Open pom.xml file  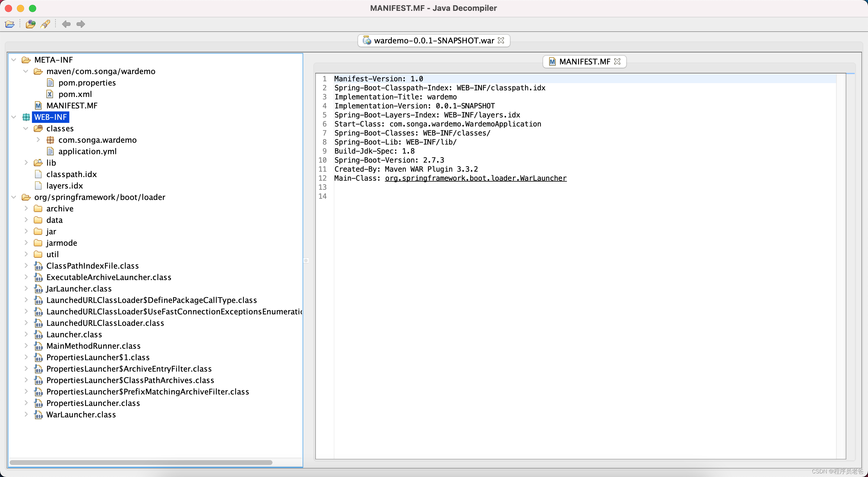(x=75, y=94)
